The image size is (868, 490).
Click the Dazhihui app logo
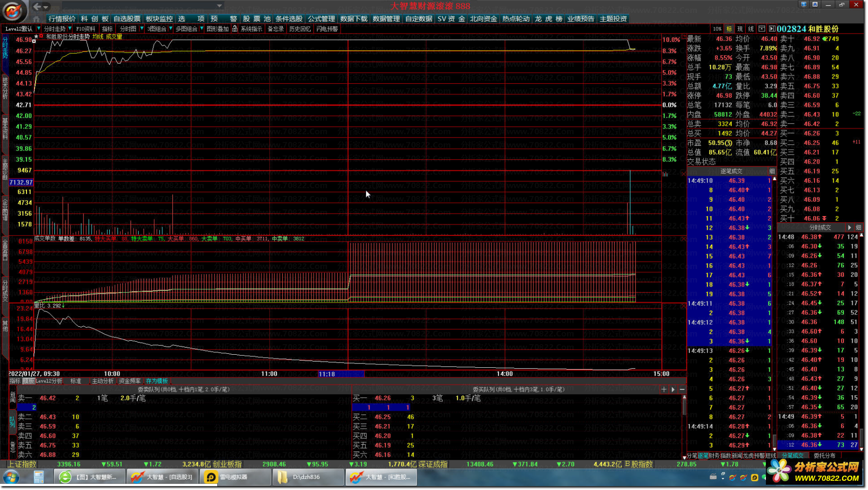pyautogui.click(x=13, y=11)
